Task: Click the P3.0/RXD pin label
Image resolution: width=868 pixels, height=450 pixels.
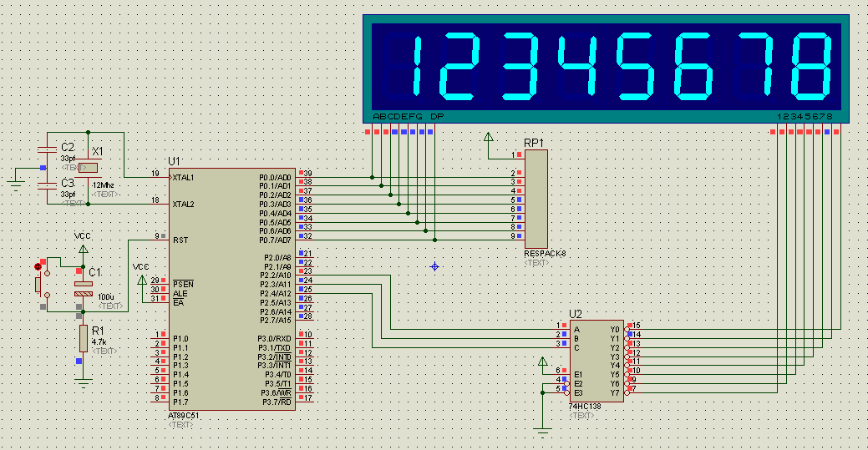Action: [x=275, y=338]
